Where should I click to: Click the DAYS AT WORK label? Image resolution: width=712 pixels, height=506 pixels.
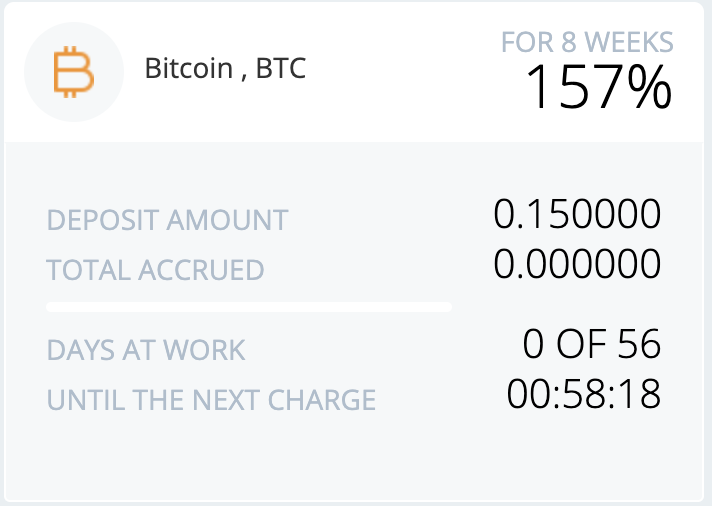coord(146,350)
